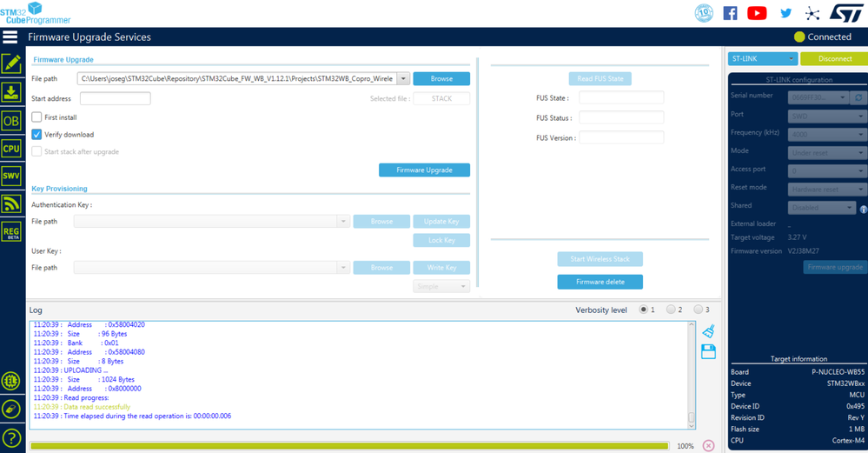This screenshot has width=868, height=453.
Task: Click the STM32CubeProgrammer logo
Action: click(35, 13)
